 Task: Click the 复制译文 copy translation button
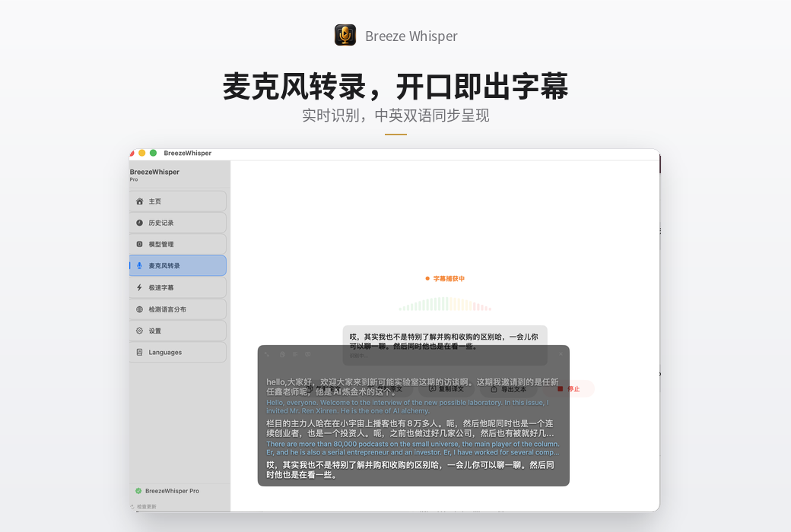[446, 389]
